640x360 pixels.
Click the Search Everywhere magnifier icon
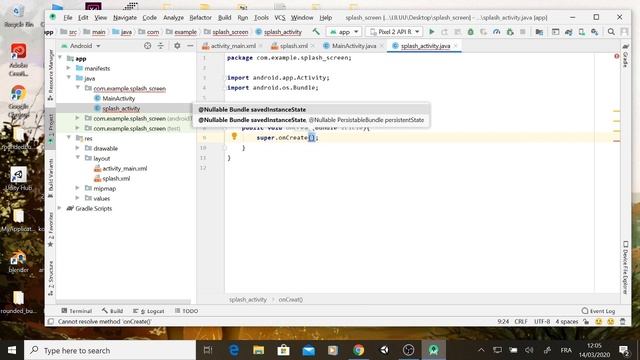(611, 31)
